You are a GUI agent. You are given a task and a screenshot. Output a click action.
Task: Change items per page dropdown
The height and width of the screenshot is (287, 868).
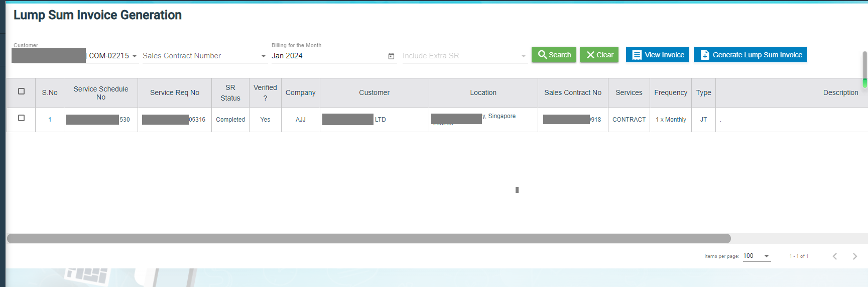(x=757, y=256)
